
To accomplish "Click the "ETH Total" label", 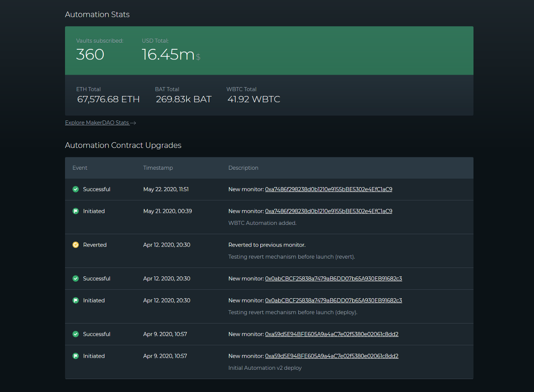I will (x=89, y=89).
